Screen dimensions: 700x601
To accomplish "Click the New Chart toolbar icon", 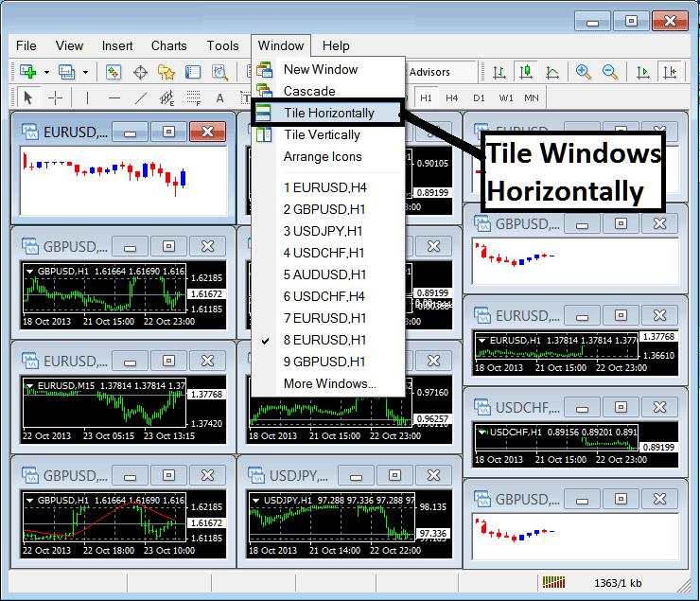I will coord(26,72).
